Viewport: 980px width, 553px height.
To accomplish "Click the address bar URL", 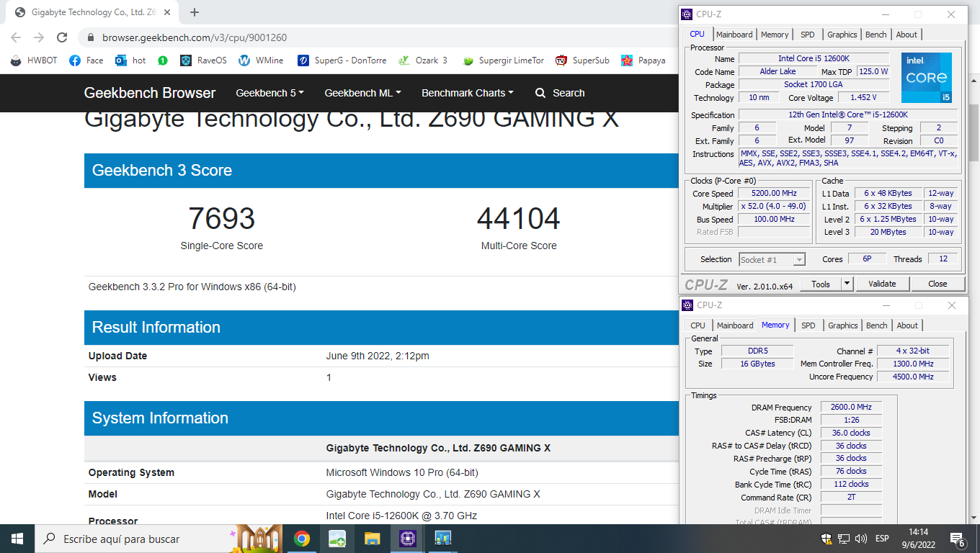I will pos(195,37).
